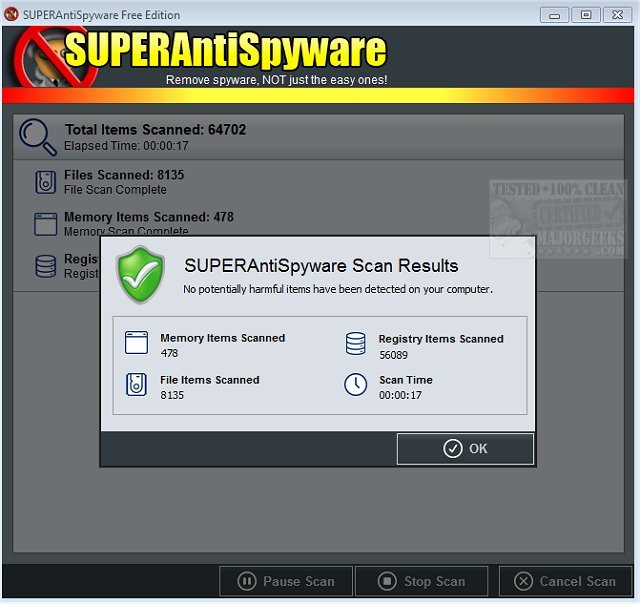
Task: Click 'File Scan Complete' status text
Action: pos(115,190)
